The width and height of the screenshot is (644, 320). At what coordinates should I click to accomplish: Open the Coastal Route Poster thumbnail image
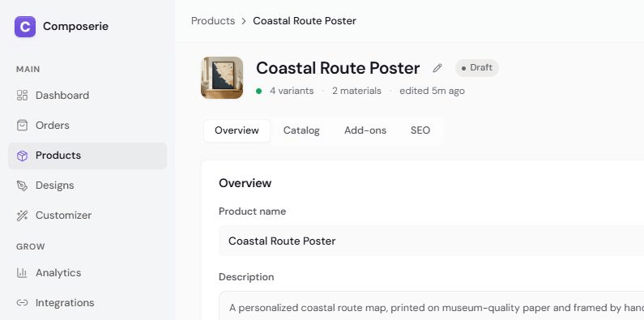[222, 78]
